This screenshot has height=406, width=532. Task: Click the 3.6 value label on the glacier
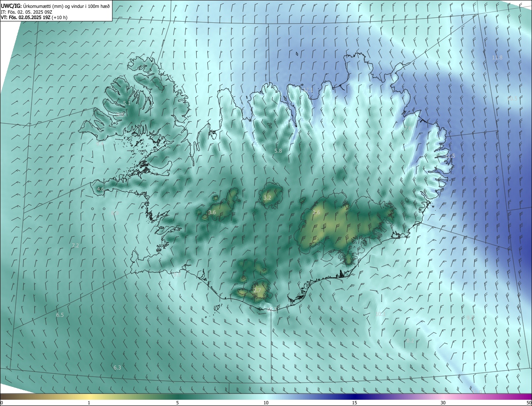click(x=212, y=213)
